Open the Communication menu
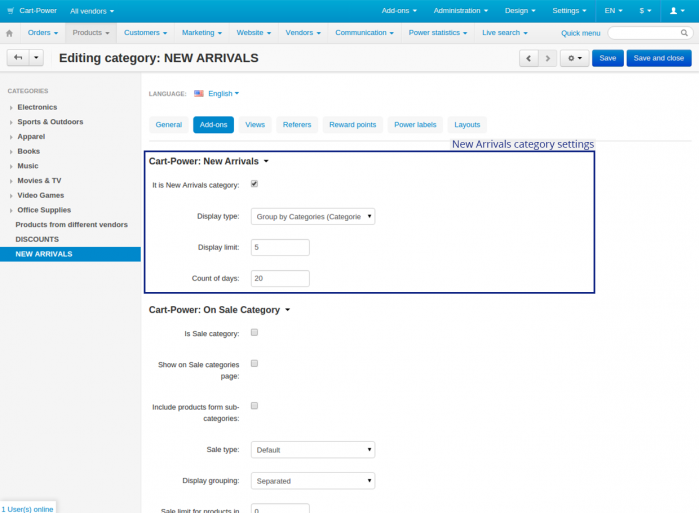700x513 pixels. (x=365, y=33)
